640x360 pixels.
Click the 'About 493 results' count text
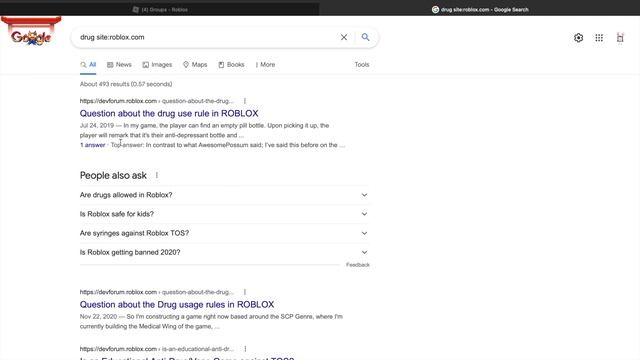click(x=126, y=84)
